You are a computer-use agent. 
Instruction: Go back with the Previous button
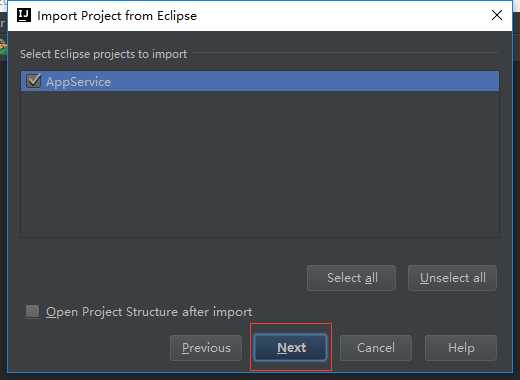206,348
